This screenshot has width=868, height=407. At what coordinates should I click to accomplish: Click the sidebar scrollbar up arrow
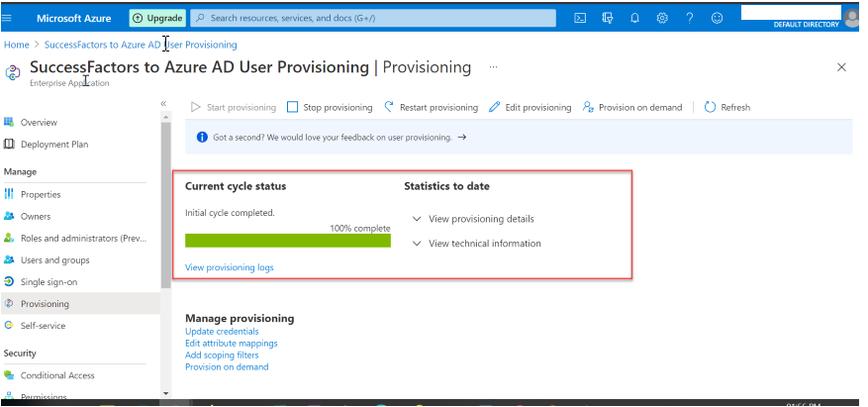pos(165,117)
